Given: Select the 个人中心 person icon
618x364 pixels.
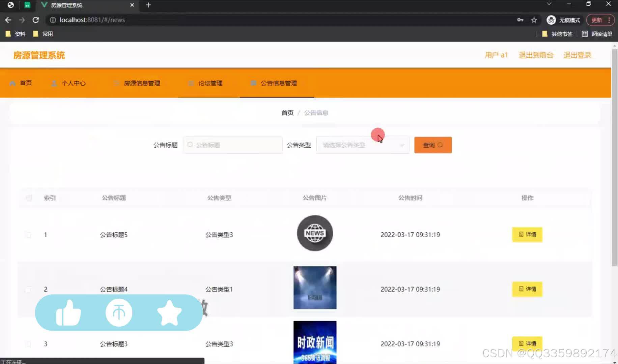Looking at the screenshot, I should pyautogui.click(x=54, y=83).
